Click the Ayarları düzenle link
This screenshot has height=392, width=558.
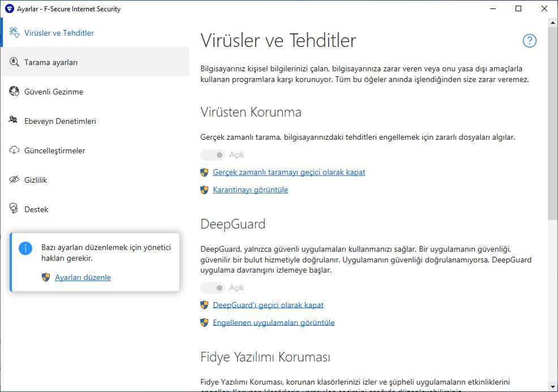tap(83, 277)
